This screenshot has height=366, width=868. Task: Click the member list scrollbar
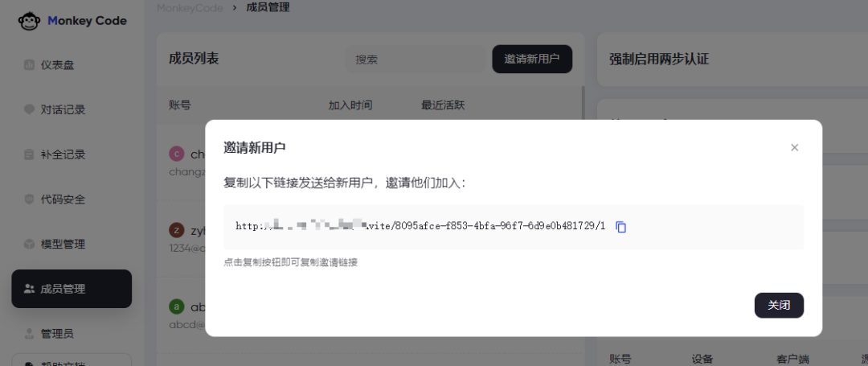pyautogui.click(x=583, y=102)
